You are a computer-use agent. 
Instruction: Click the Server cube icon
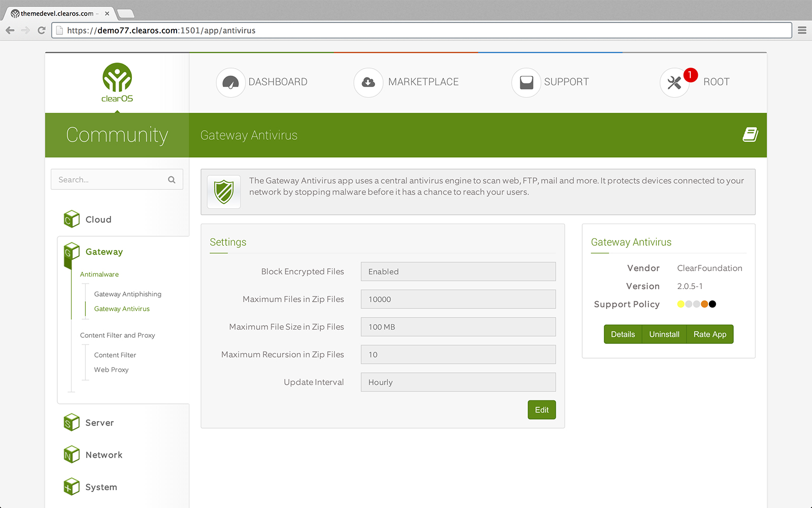[x=72, y=422]
